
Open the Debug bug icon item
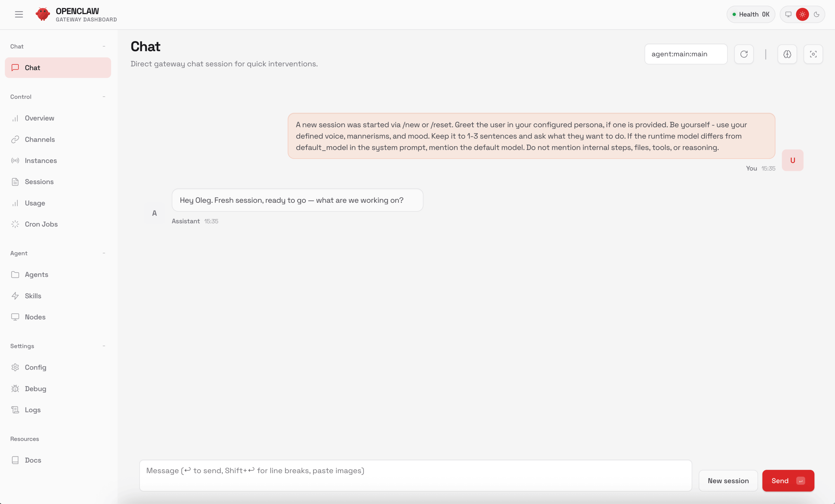(35, 388)
